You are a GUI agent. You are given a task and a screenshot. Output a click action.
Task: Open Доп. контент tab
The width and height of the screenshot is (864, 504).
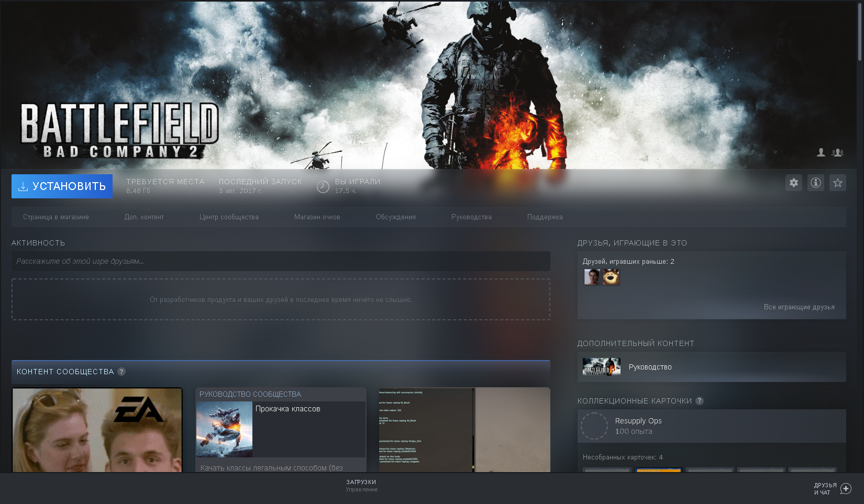tap(144, 217)
